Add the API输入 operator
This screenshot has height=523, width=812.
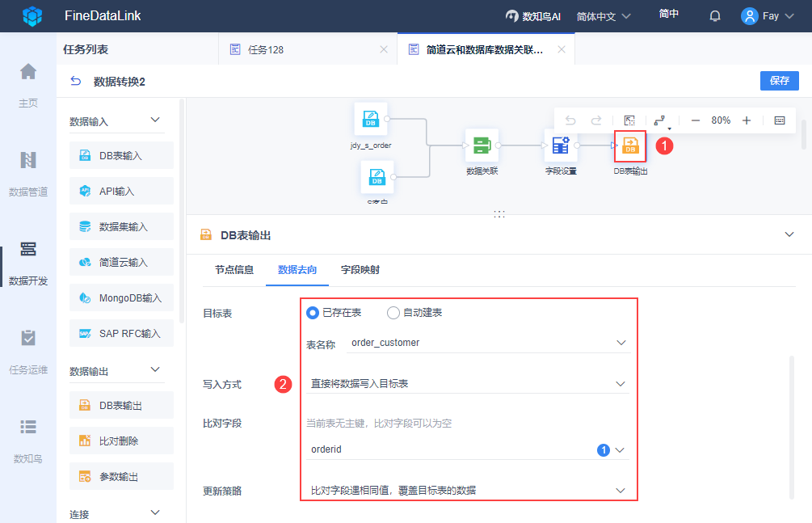click(121, 191)
